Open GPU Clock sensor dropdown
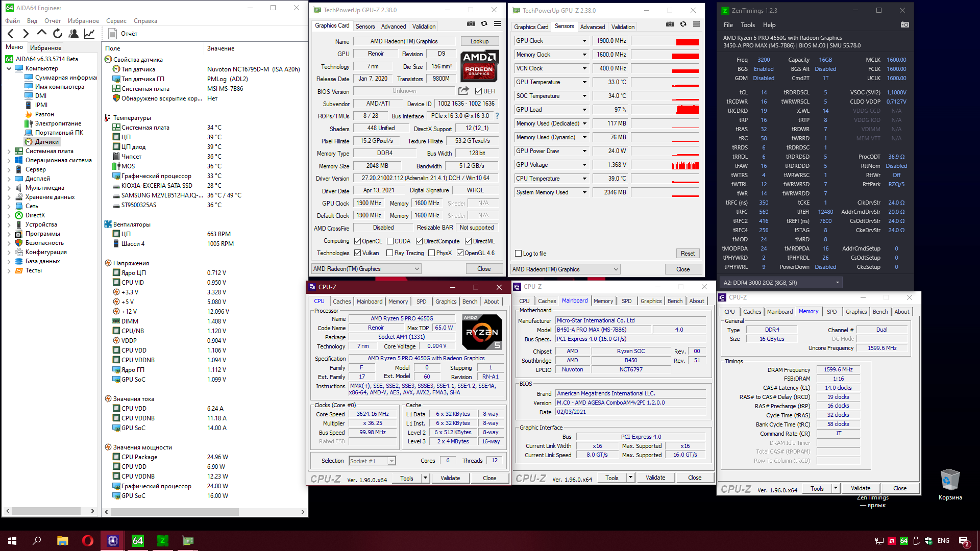Viewport: 980px width, 551px height. [584, 41]
